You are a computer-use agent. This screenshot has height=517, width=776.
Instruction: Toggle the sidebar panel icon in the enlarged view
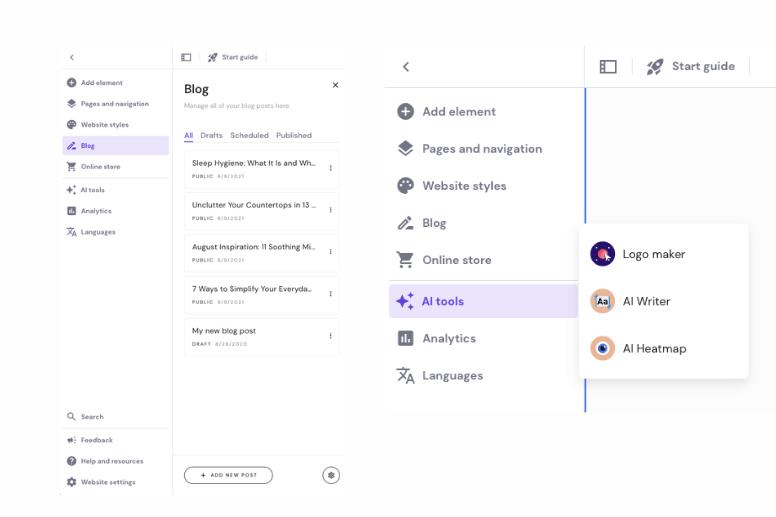click(x=608, y=66)
